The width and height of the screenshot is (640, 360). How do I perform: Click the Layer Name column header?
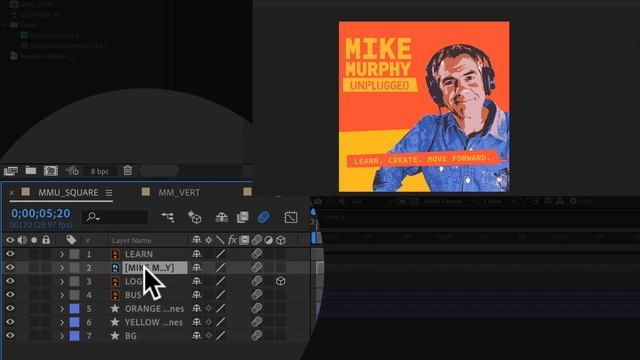(x=131, y=240)
